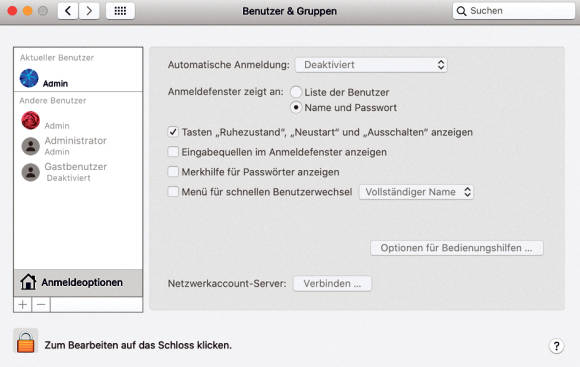Go back with the left arrow button
This screenshot has width=580, height=367.
pyautogui.click(x=68, y=11)
